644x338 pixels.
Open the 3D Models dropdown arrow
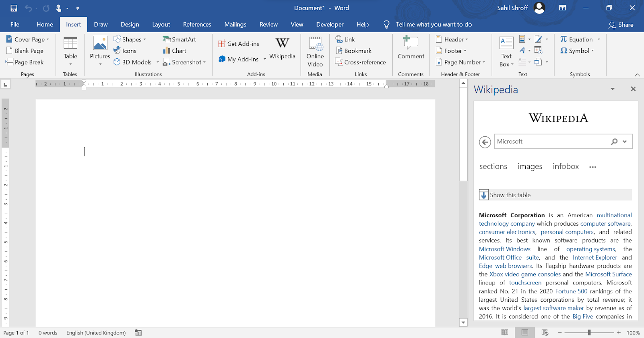pyautogui.click(x=158, y=62)
